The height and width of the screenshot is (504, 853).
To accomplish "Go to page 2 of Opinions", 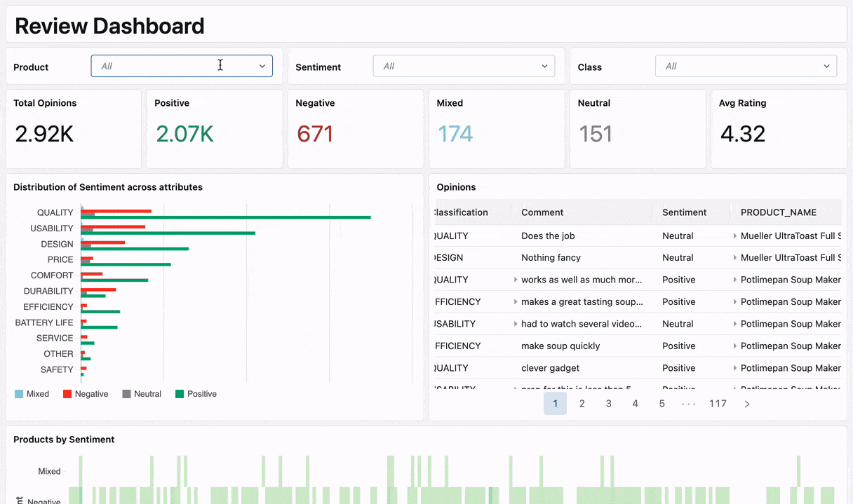I will tap(582, 404).
